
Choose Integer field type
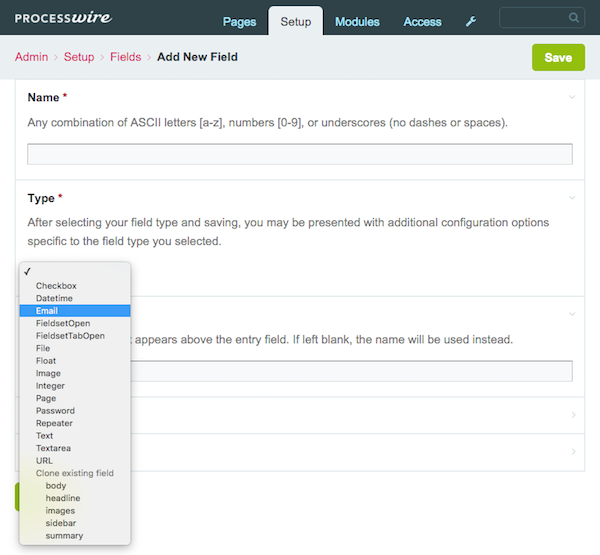pyautogui.click(x=75, y=386)
